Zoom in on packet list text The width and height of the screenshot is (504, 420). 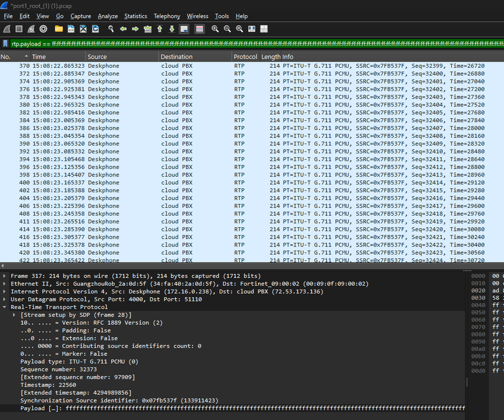[x=215, y=29]
